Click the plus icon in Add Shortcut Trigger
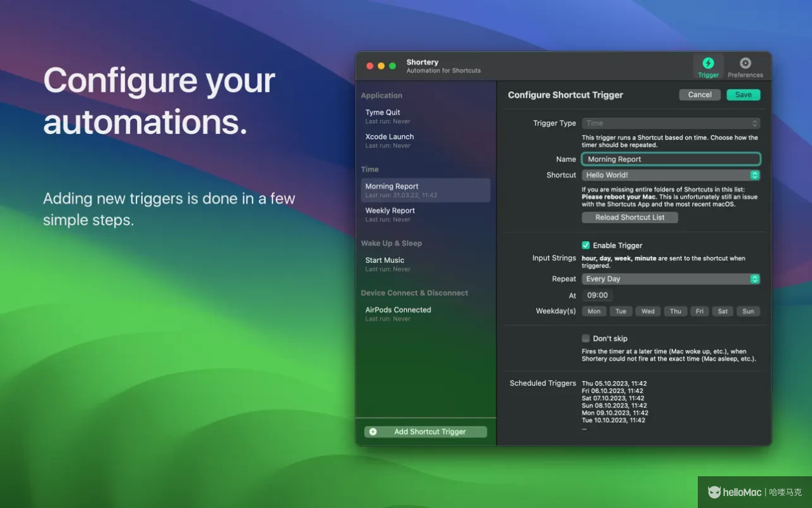 pyautogui.click(x=373, y=432)
